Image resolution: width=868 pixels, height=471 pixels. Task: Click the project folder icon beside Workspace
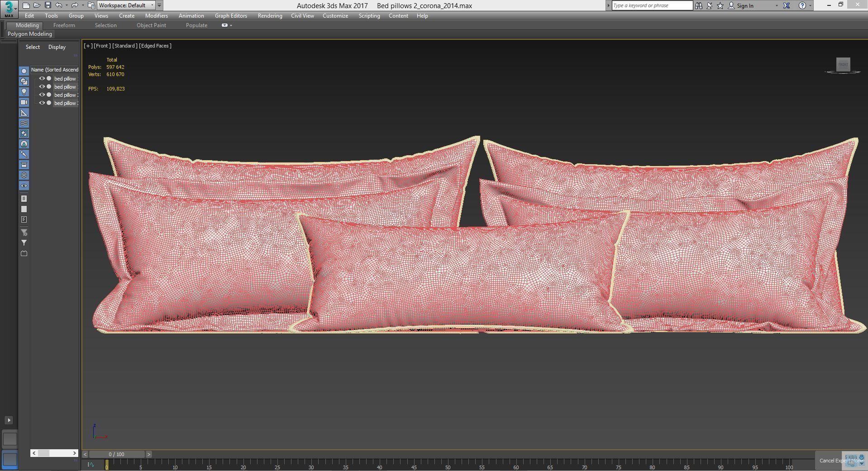[x=91, y=5]
